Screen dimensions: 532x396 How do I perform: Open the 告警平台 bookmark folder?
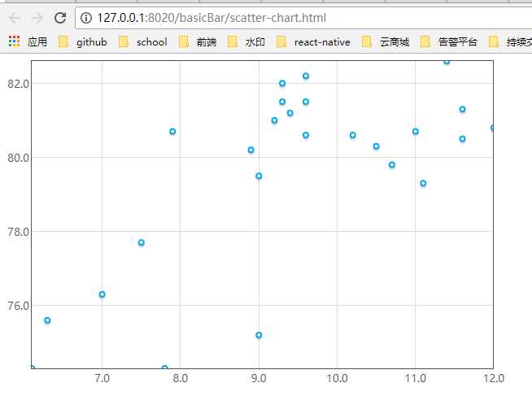(x=449, y=42)
